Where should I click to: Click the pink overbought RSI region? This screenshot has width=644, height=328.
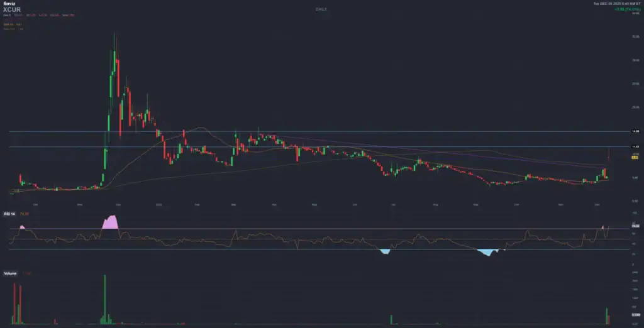pos(111,222)
